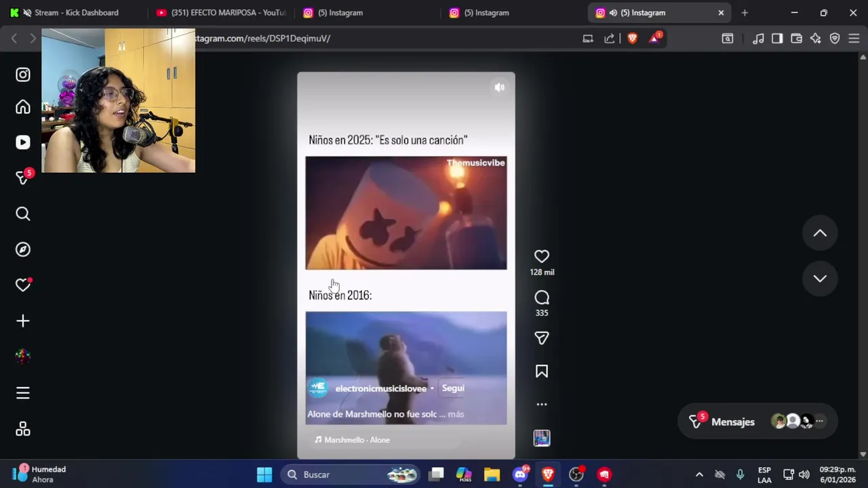The image size is (868, 488).
Task: Open Brave Rewards triangle icon
Action: point(654,39)
